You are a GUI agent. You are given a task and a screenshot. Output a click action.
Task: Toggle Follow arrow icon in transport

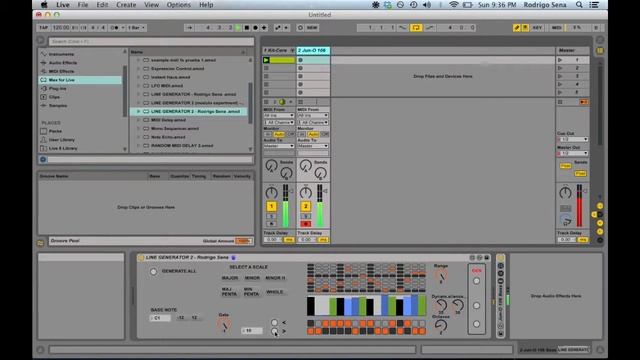[189, 28]
